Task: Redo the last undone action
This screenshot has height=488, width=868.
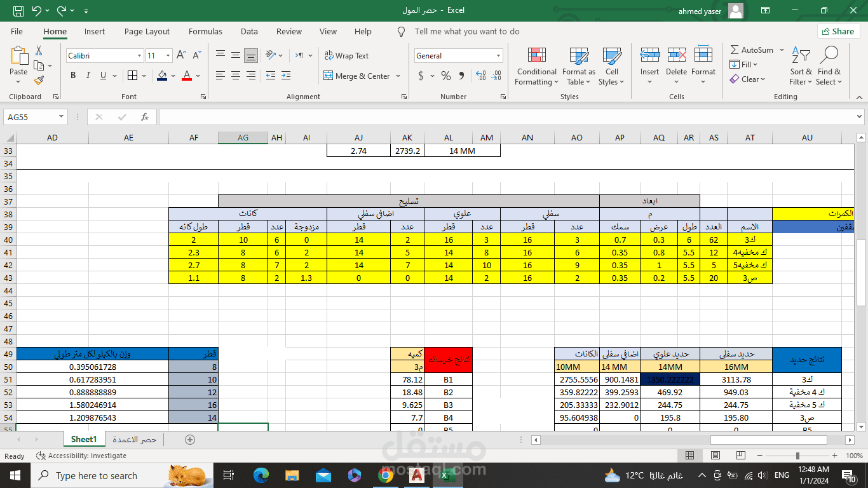Action: click(x=62, y=10)
